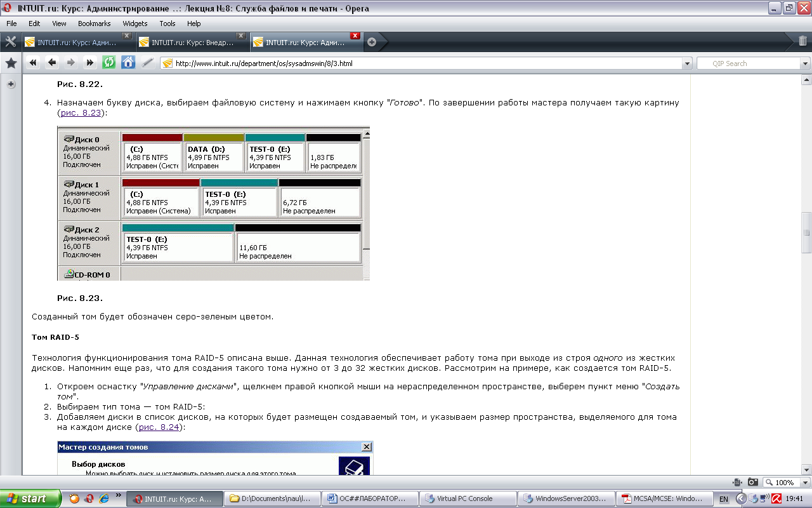Click the network volume tray icon
Screen dimensions: 812x508
[x=764, y=499]
